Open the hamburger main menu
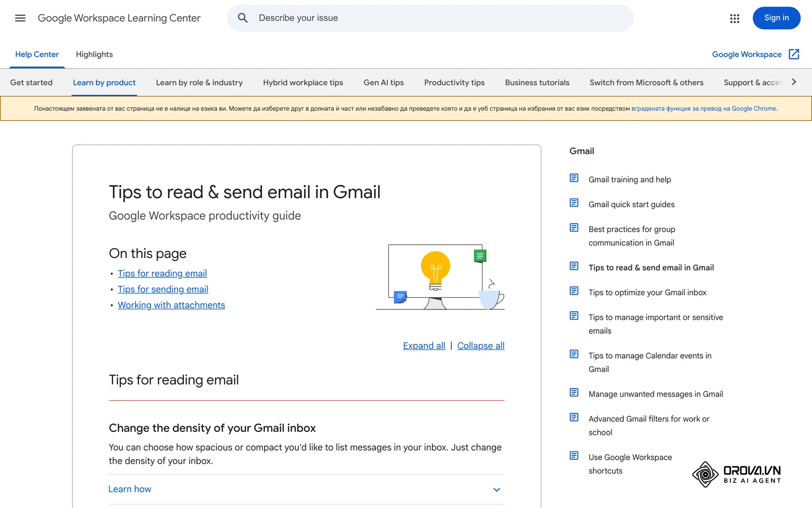Viewport: 812px width, 508px height. point(20,18)
